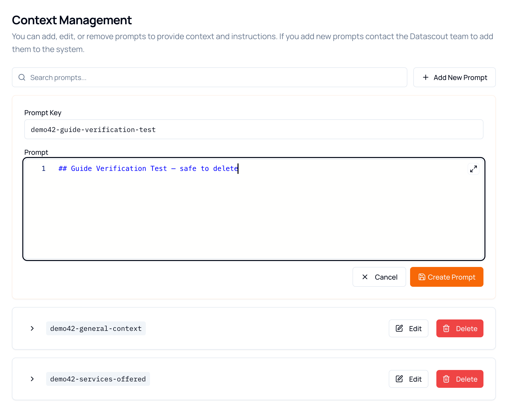Focus the Search prompts field
This screenshot has width=508, height=420.
click(209, 77)
